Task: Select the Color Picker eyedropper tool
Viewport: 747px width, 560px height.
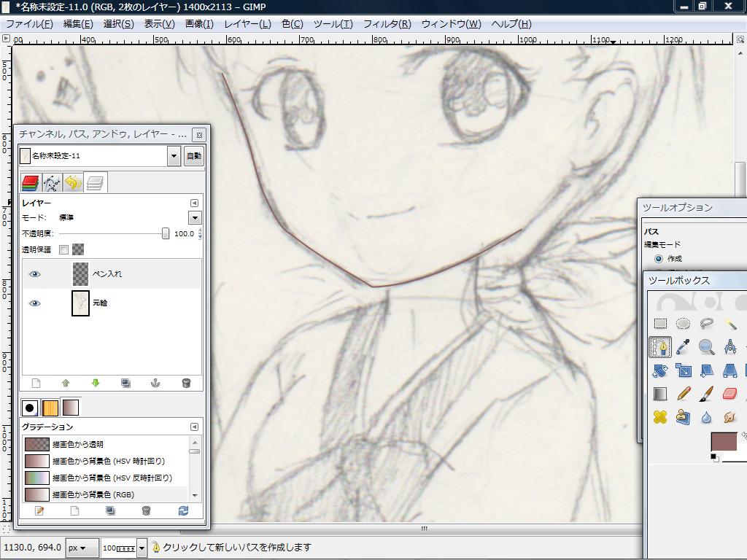Action: [x=684, y=347]
